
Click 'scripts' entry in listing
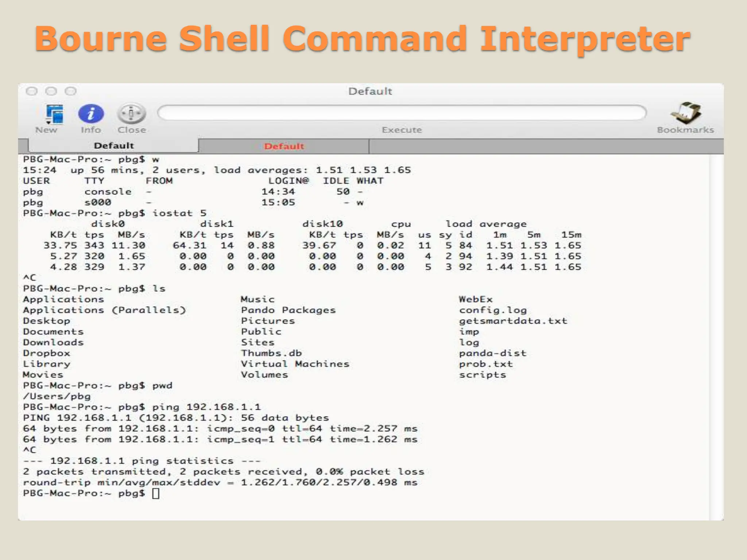[x=483, y=375]
